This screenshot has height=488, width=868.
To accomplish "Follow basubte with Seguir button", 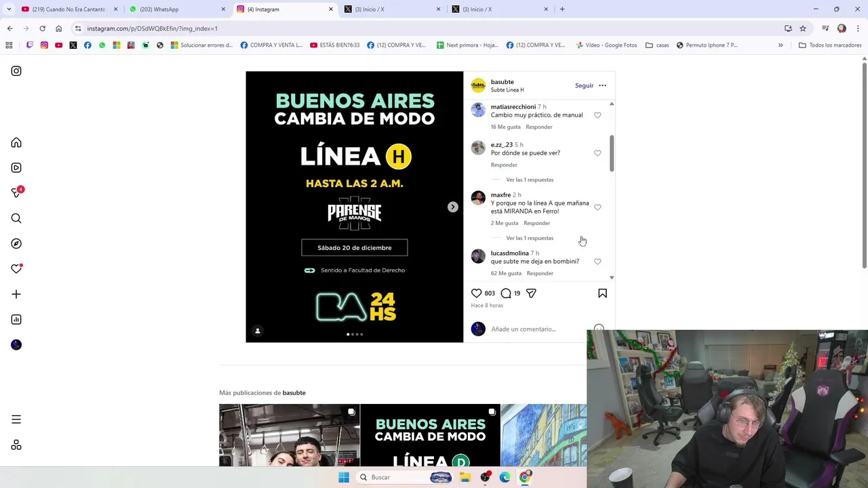I will [x=584, y=86].
